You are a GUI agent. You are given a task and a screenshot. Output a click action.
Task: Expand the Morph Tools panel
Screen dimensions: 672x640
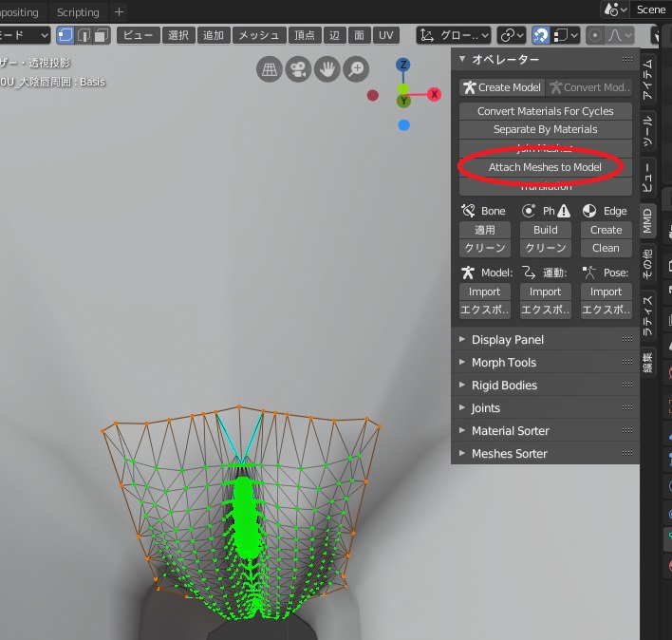tap(503, 363)
